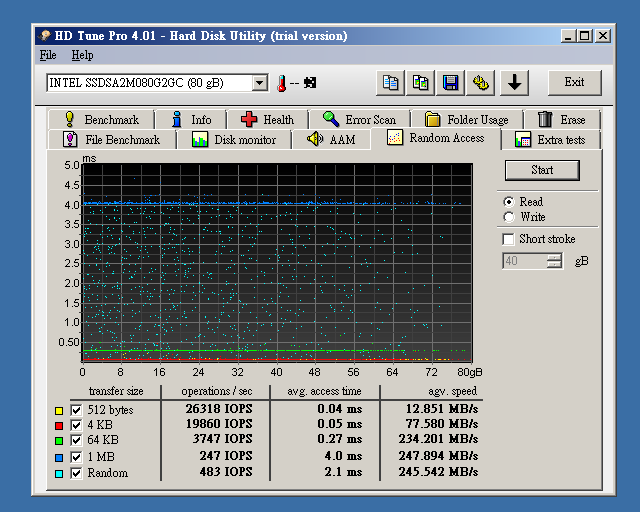Click the 4.0 ms access time value
Viewport: 640px width, 512px height.
[x=343, y=456]
